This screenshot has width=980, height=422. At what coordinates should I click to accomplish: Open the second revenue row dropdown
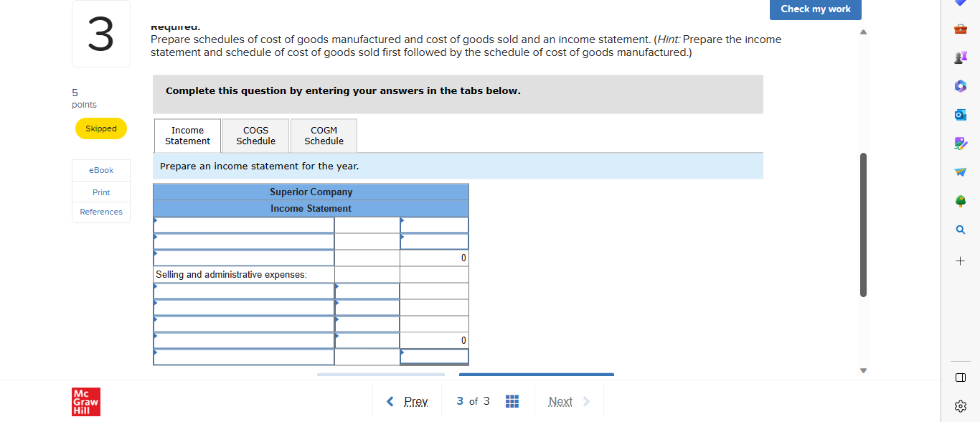pyautogui.click(x=243, y=240)
